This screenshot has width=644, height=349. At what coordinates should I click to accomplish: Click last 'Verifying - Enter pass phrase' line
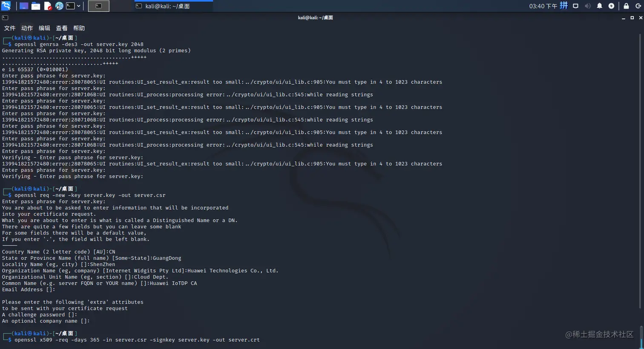(72, 177)
